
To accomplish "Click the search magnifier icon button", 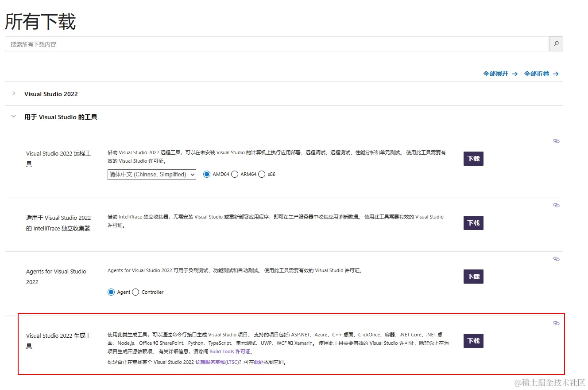I will pos(556,44).
